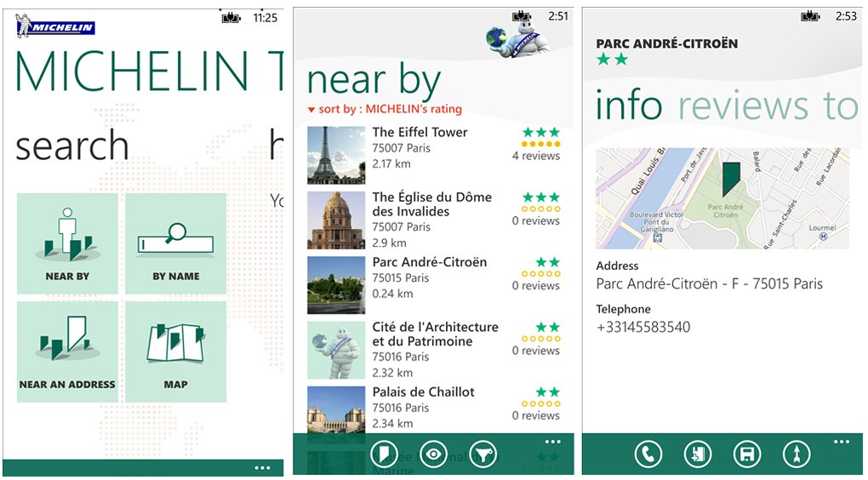Switch to the info tab
This screenshot has height=480, width=868.
628,106
